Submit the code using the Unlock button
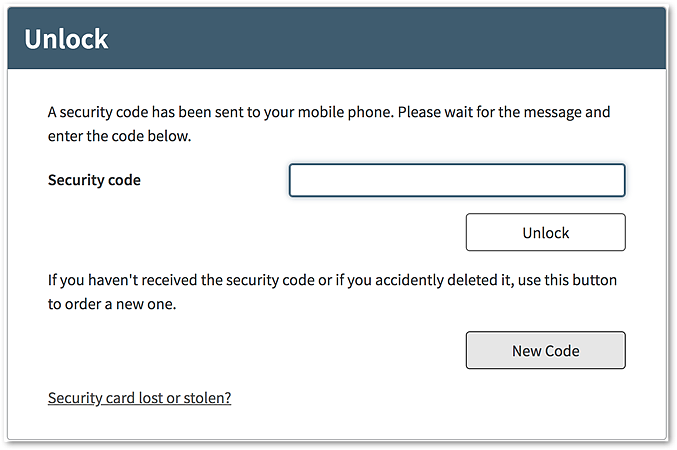 (545, 233)
